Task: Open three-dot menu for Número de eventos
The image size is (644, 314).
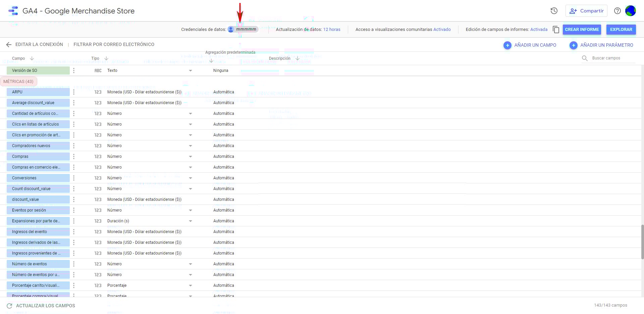Action: point(74,264)
